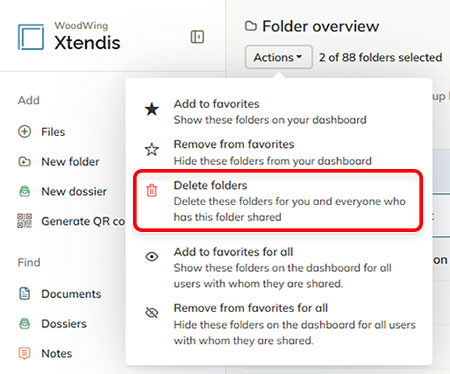Click the outline star Remove from favorites icon
The height and width of the screenshot is (374, 450).
(x=152, y=149)
